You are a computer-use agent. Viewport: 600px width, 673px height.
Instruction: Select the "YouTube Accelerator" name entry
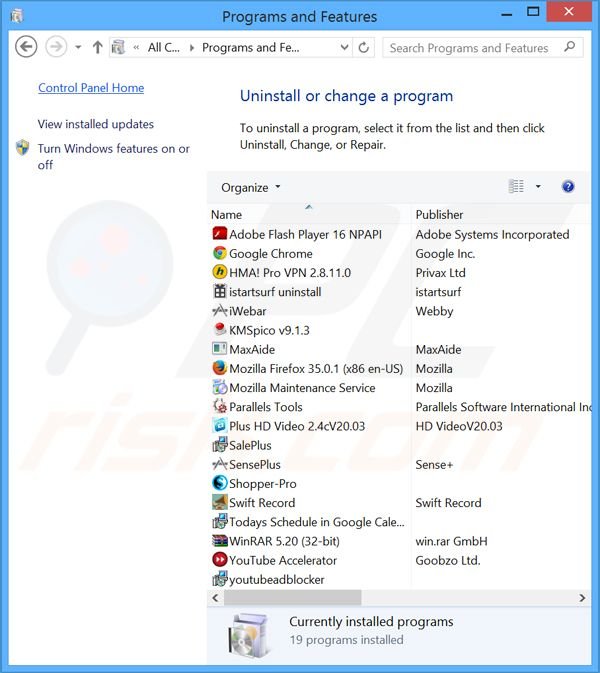click(283, 560)
